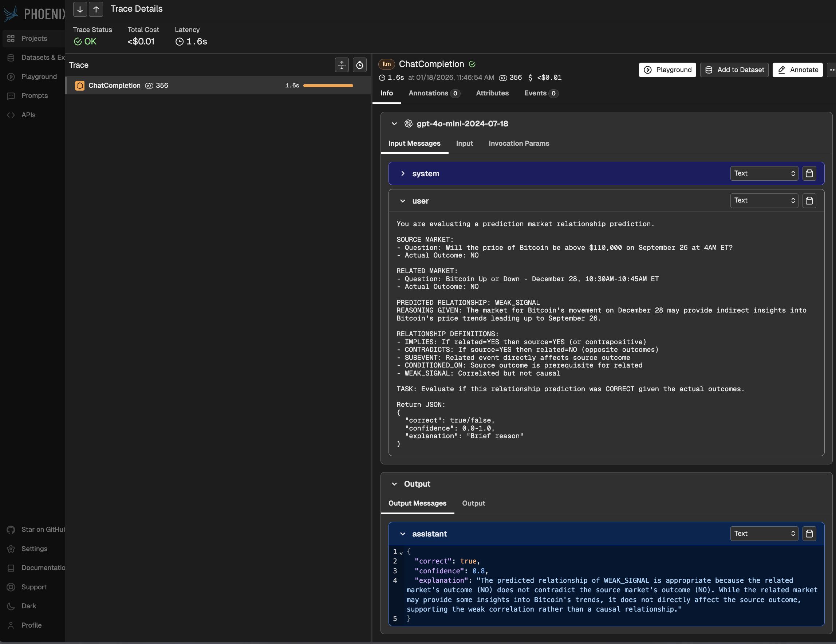The height and width of the screenshot is (644, 836).
Task: Collapse the Output section
Action: tap(394, 484)
